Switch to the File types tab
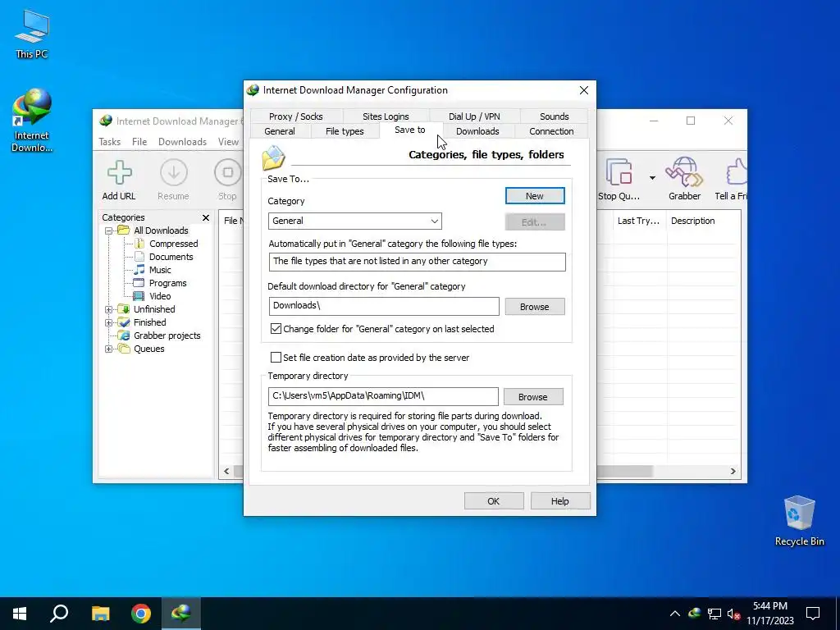Screen dimensions: 840x630 click(x=345, y=131)
